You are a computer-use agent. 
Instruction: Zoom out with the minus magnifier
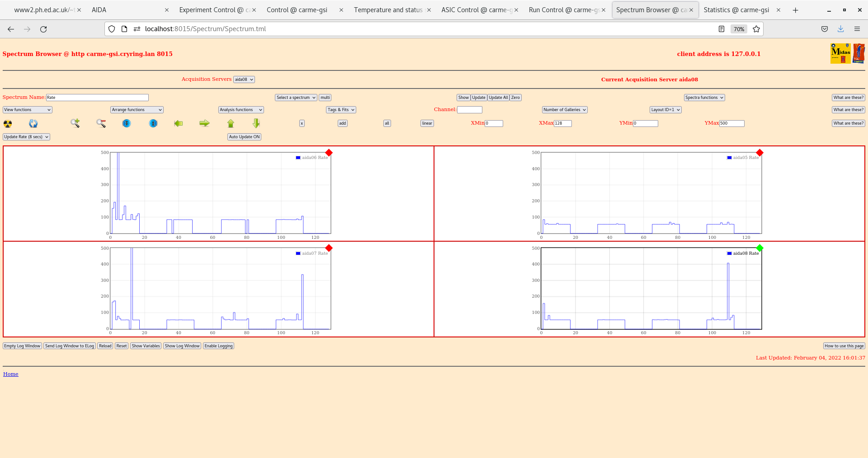click(x=101, y=123)
